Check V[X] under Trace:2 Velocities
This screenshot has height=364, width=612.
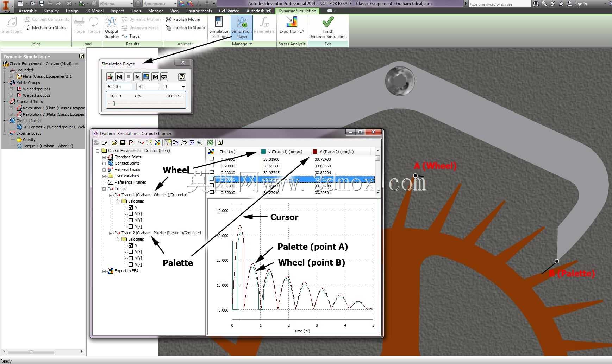coord(131,252)
